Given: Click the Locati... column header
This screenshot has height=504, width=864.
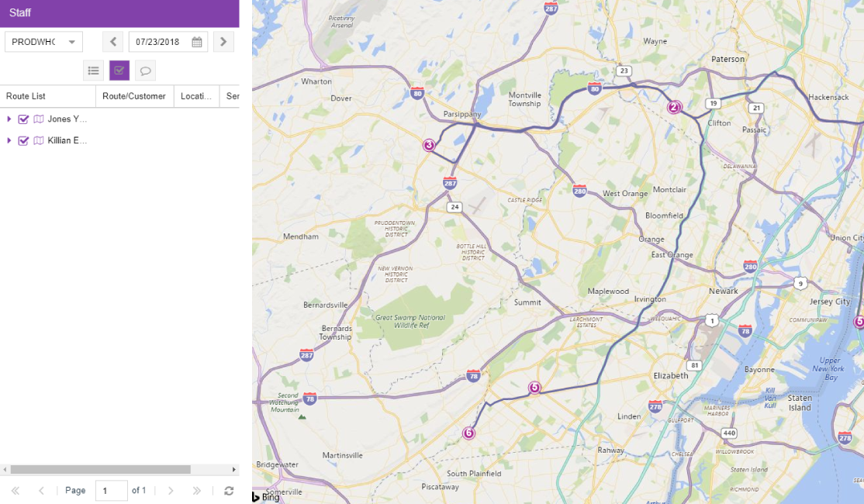Looking at the screenshot, I should tap(196, 96).
